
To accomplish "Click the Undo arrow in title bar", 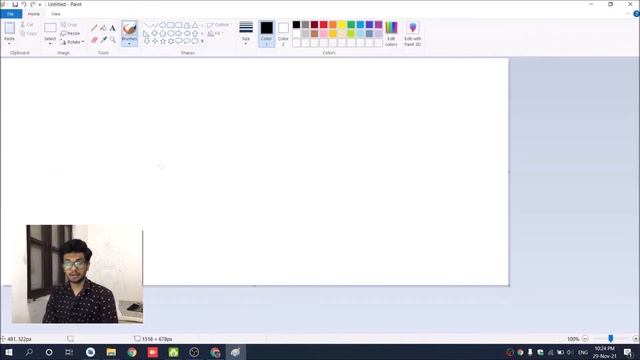I will [x=24, y=4].
